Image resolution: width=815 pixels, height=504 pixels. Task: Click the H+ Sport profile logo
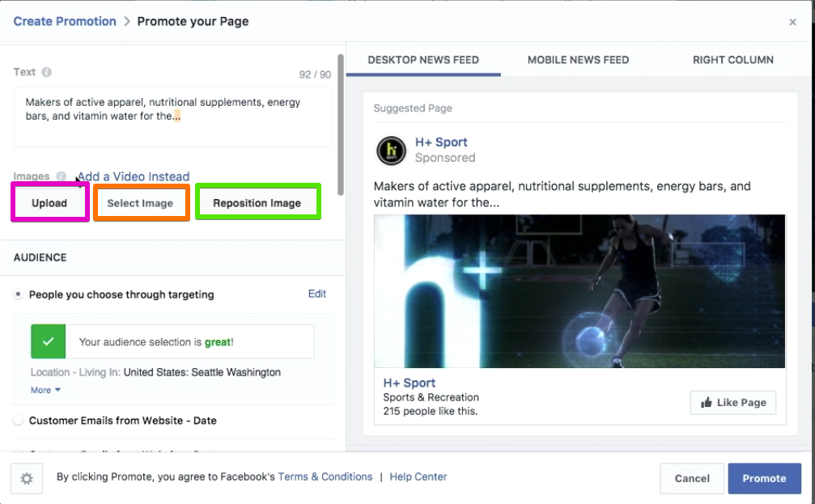pos(391,150)
